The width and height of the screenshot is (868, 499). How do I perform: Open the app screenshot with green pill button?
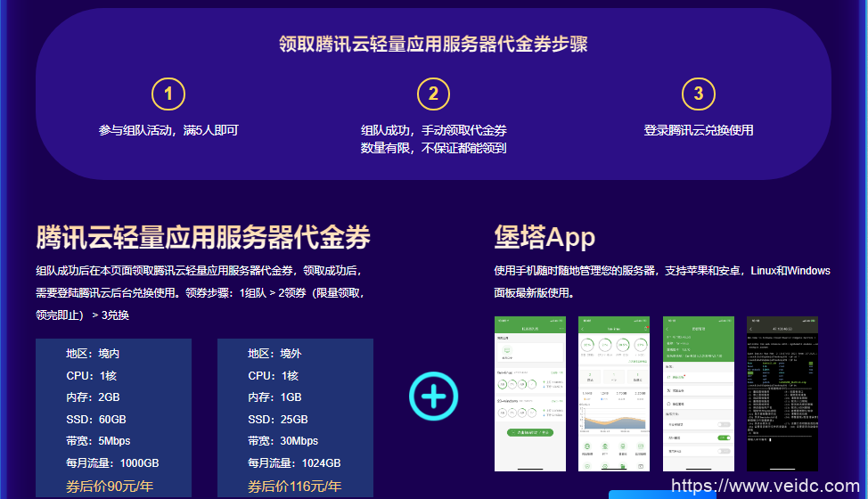[529, 394]
